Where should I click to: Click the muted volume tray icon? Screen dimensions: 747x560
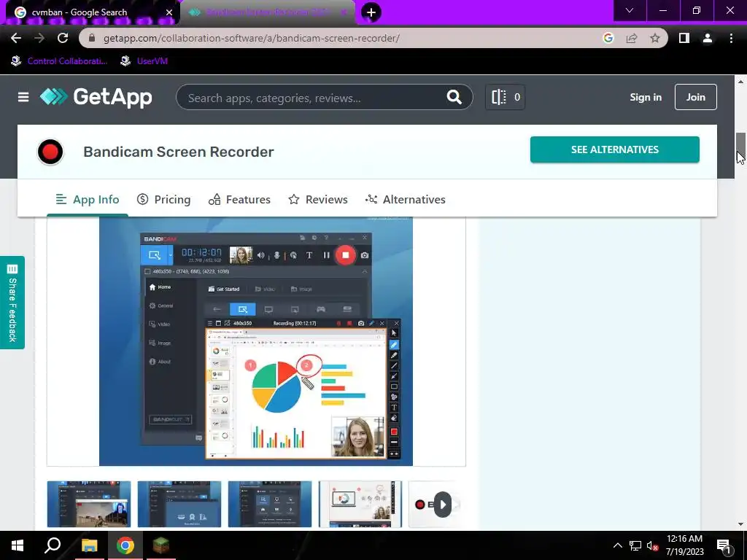click(653, 545)
